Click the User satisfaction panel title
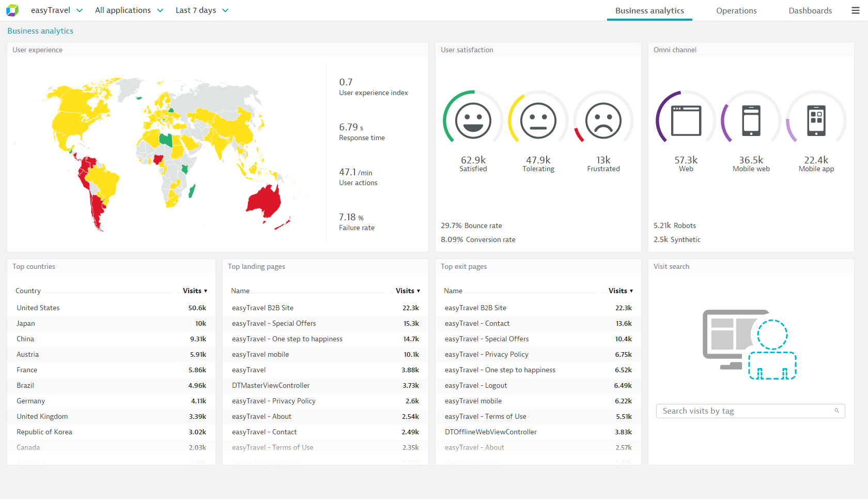 pyautogui.click(x=467, y=50)
